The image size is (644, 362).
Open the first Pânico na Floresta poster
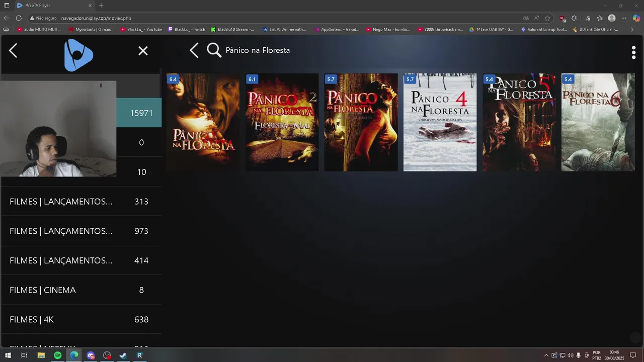[x=203, y=122]
